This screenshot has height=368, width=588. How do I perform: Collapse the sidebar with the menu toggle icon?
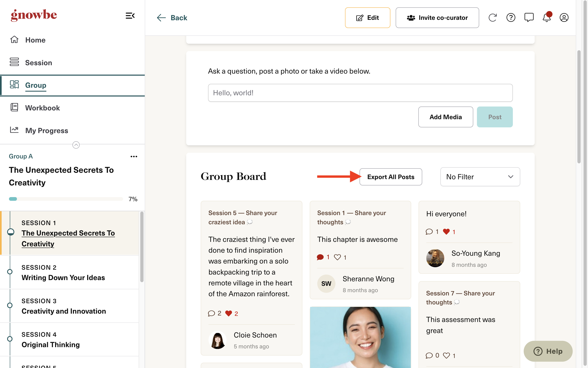pos(130,16)
